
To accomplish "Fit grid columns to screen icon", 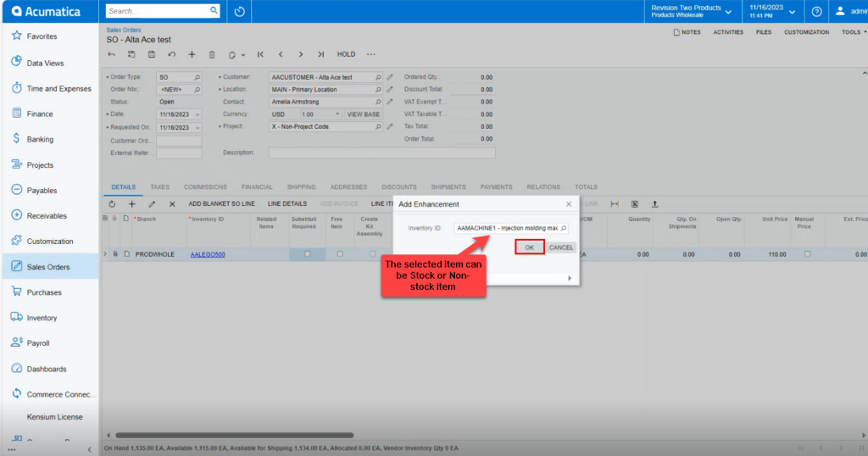I will 615,204.
